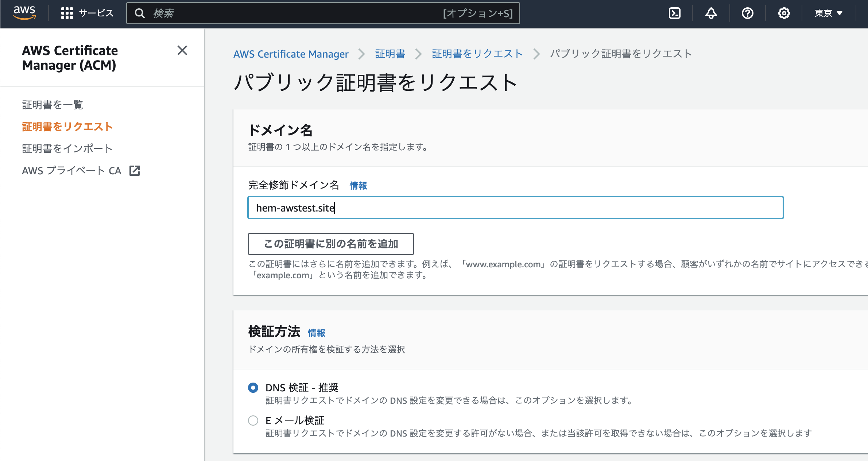The image size is (868, 461).
Task: Click AWS Certificate Manager (ACM) sidebar title
Action: point(70,58)
